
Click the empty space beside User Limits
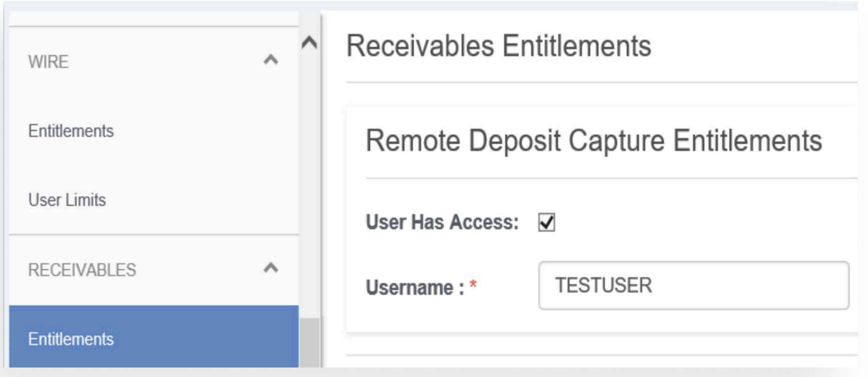[x=200, y=200]
